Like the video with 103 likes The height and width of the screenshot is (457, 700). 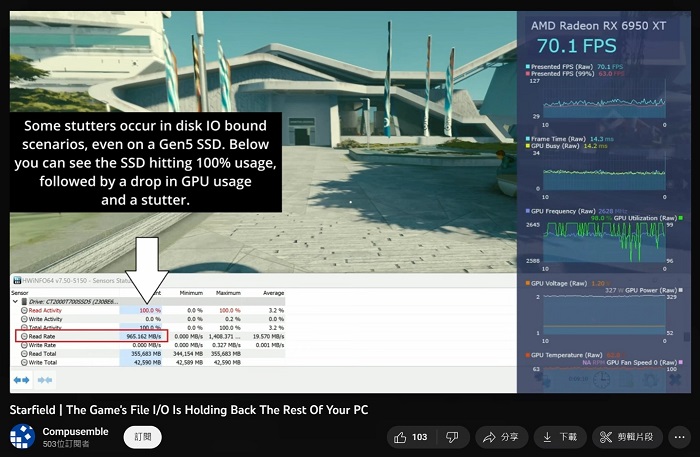click(x=411, y=437)
